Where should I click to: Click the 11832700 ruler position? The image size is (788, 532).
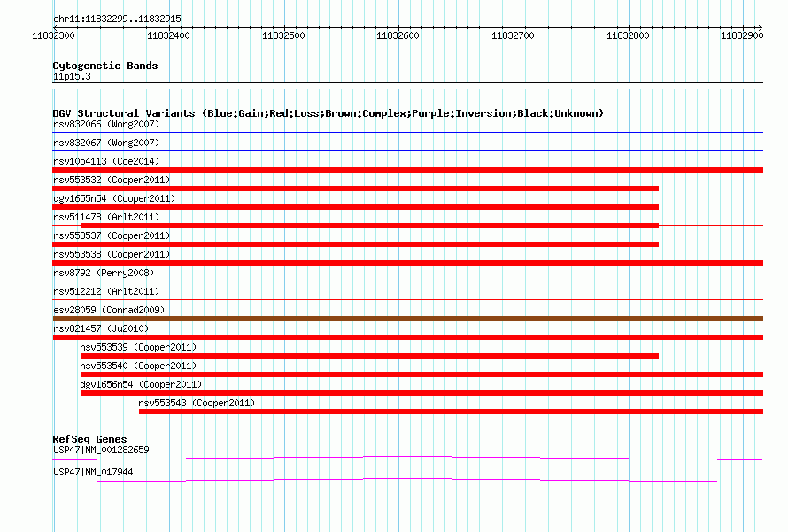pos(513,35)
